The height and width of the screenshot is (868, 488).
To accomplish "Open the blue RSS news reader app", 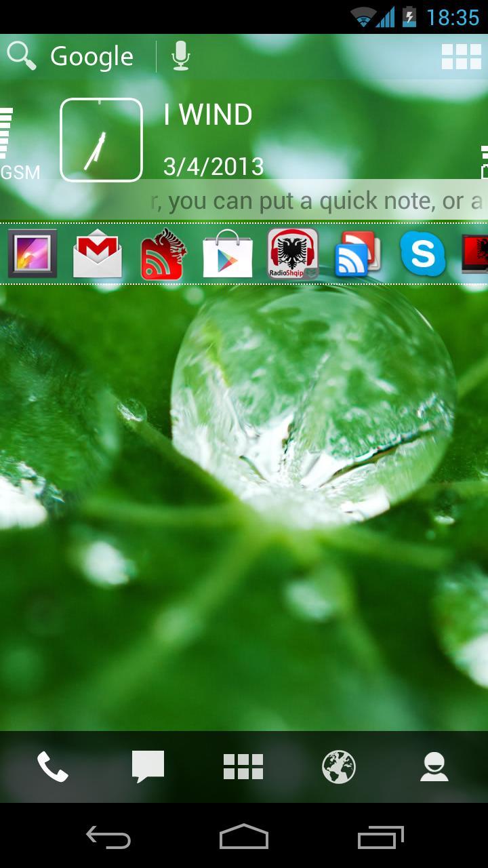I will coord(358,254).
